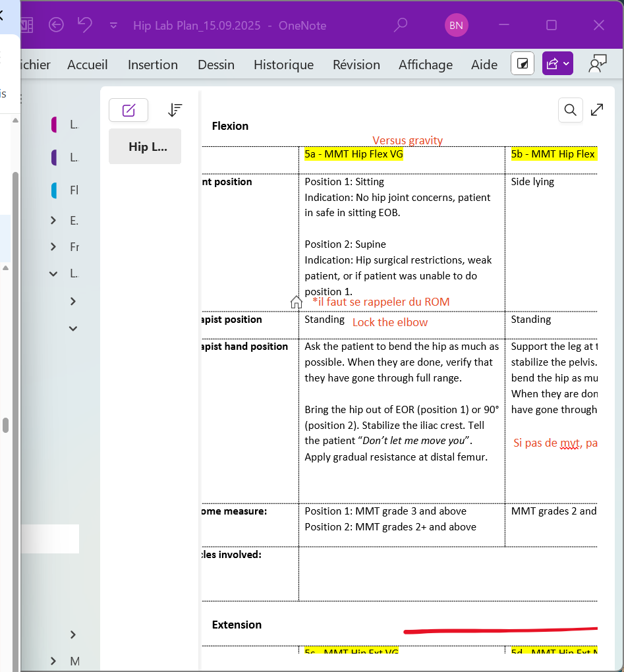
Task: Expand the E. notebook chevron
Action: [53, 220]
